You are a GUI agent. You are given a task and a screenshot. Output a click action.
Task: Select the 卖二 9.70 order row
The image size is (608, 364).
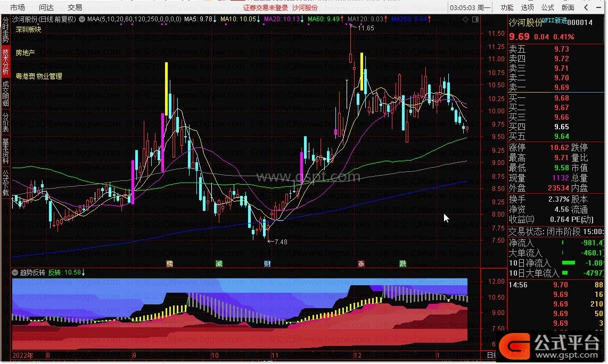[x=556, y=78]
